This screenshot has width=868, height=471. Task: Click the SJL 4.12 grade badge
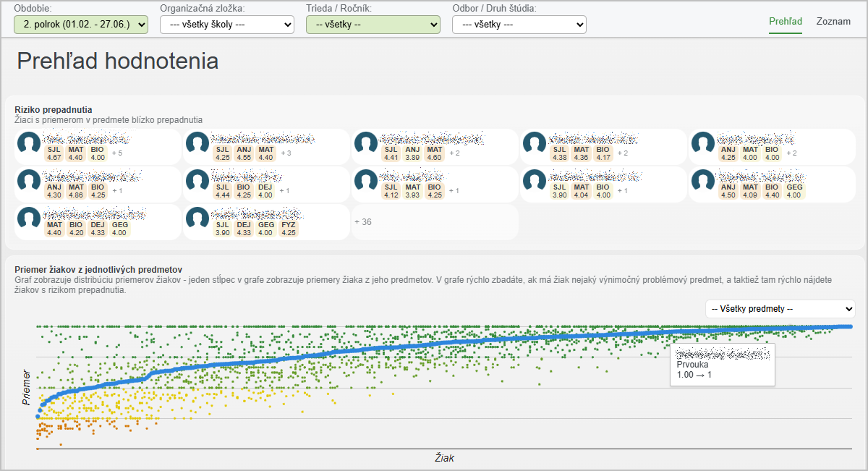[391, 191]
